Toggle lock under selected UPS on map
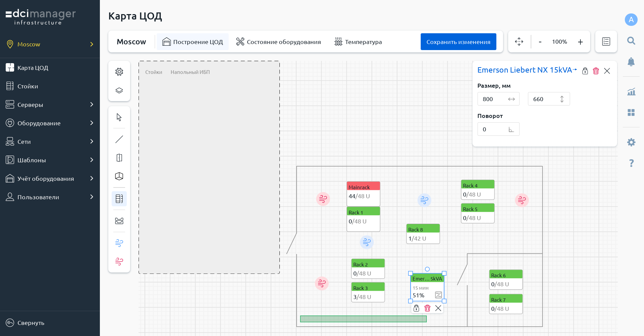This screenshot has height=336, width=644. tap(416, 308)
